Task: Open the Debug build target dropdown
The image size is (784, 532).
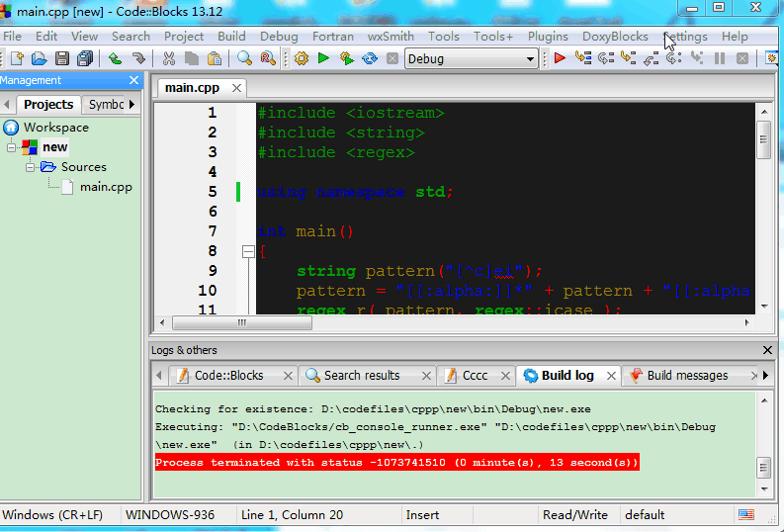Action: pos(531,59)
